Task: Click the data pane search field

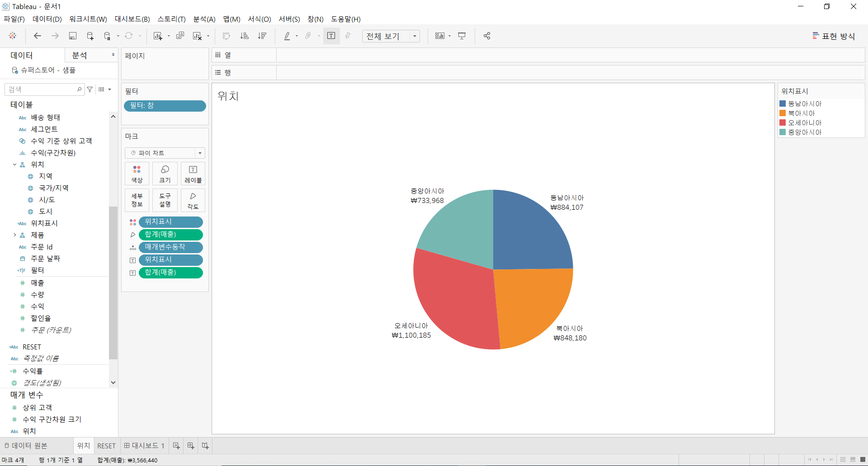Action: coord(44,89)
